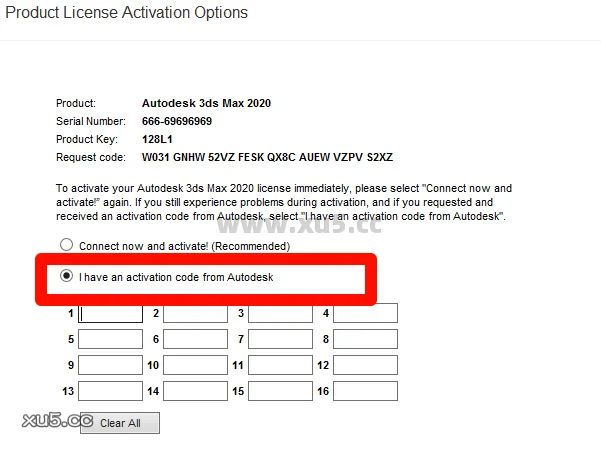Screen dimensions: 601x450
Task: Click the Clear All button
Action: [120, 423]
